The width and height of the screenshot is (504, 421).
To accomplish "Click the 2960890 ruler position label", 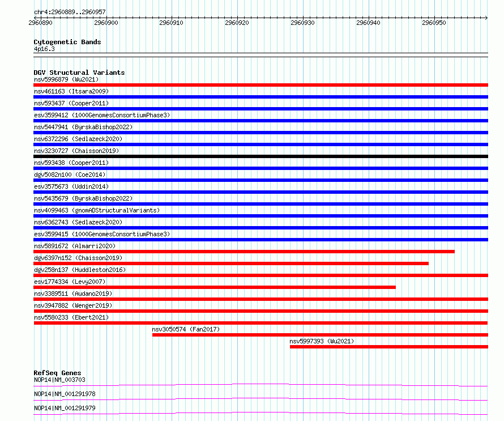I will 40,23.
